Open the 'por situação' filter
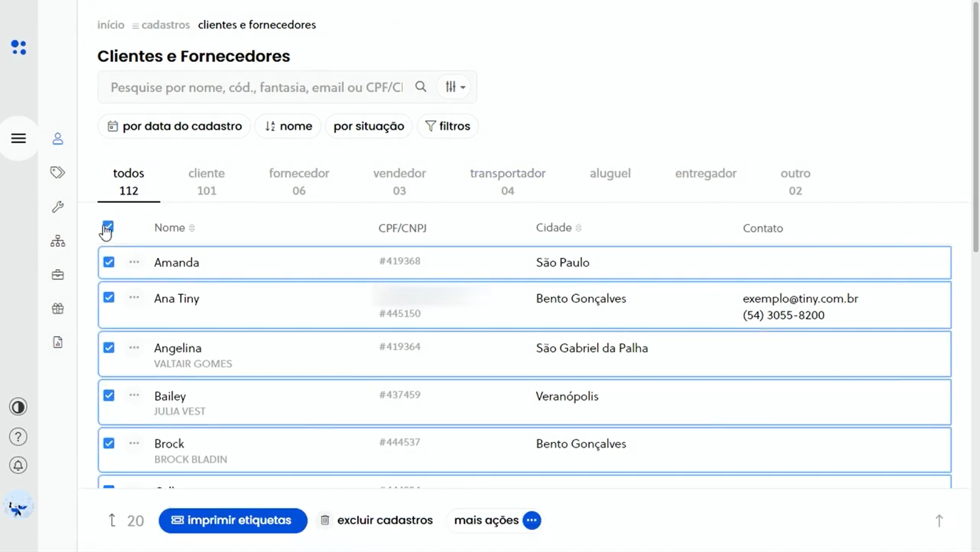The height and width of the screenshot is (552, 980). [369, 126]
